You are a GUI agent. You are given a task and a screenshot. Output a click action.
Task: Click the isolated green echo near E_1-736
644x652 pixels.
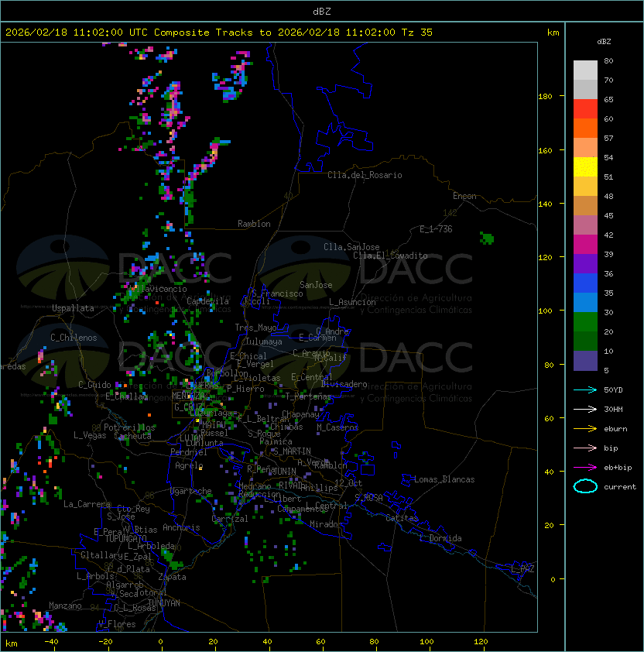tap(487, 238)
